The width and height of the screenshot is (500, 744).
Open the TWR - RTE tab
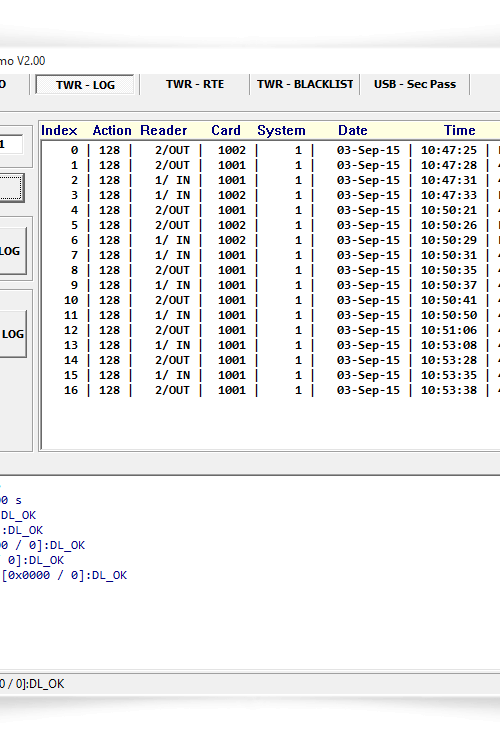[x=195, y=84]
